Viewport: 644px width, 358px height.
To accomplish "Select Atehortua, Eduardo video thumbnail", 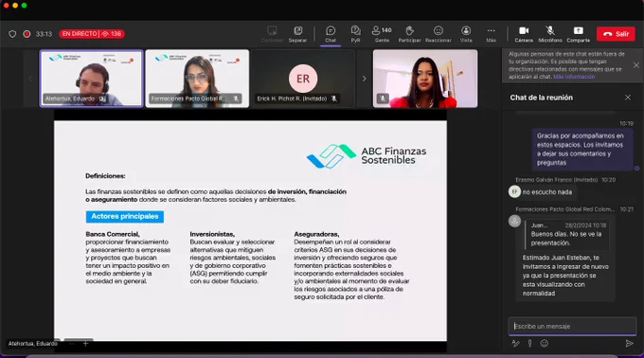I will click(91, 79).
